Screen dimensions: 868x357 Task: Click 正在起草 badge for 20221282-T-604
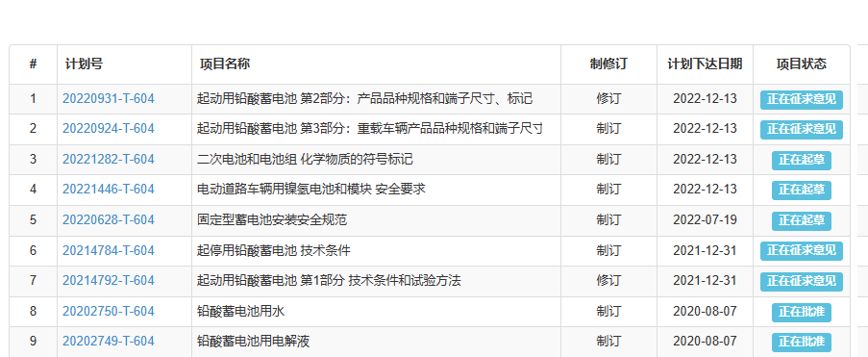[x=802, y=160]
